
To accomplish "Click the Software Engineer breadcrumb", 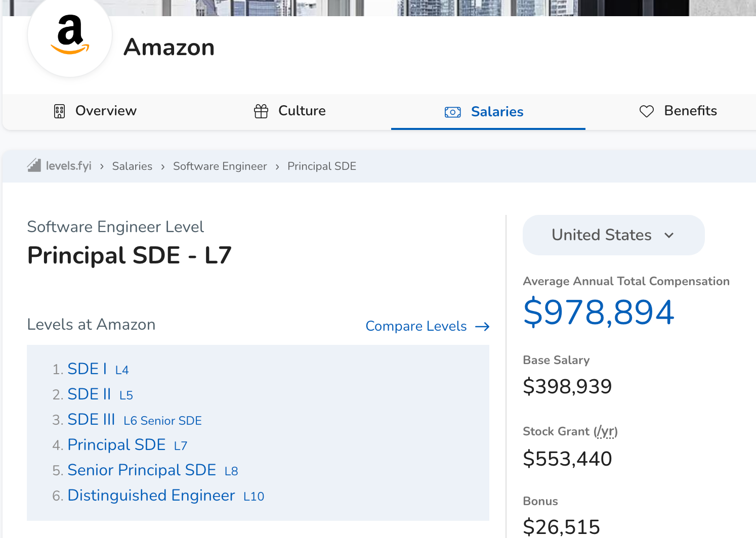I will pyautogui.click(x=220, y=166).
